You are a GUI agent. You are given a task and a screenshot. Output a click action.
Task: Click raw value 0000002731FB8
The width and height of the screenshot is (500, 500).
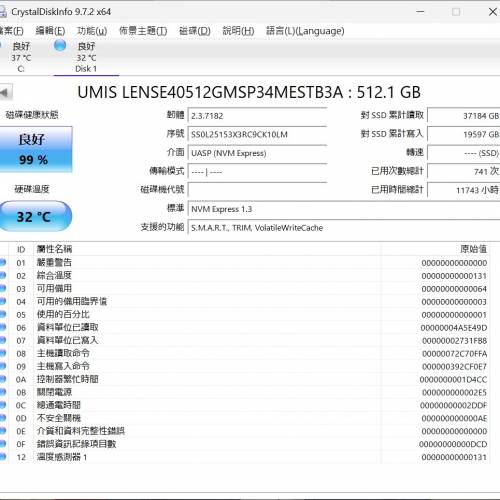pos(454,341)
